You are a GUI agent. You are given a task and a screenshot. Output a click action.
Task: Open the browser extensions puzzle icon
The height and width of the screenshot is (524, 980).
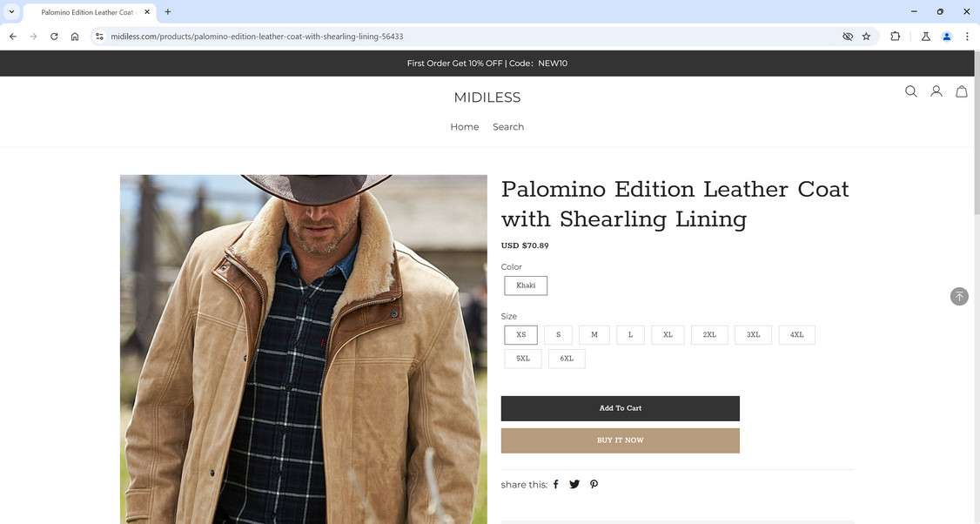(x=895, y=37)
